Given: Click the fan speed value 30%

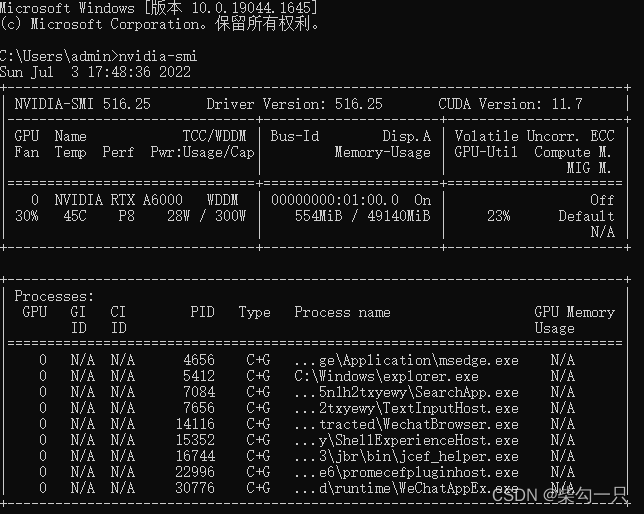Looking at the screenshot, I should click(x=27, y=216).
